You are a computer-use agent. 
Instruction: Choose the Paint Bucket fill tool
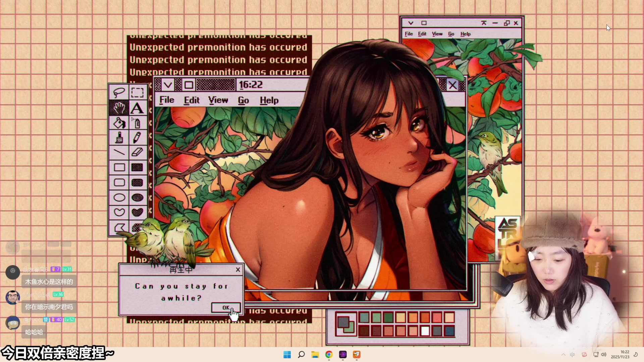pos(119,123)
